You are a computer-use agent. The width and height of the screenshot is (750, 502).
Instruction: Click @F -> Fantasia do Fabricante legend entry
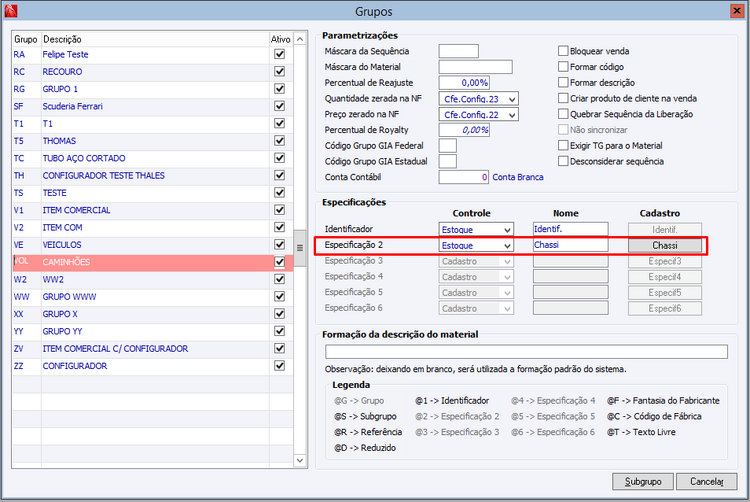coord(663,400)
